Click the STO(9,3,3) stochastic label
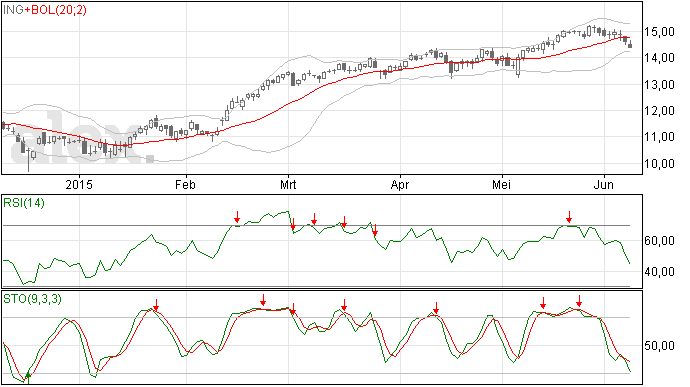Image resolution: width=690 pixels, height=387 pixels. [x=32, y=299]
